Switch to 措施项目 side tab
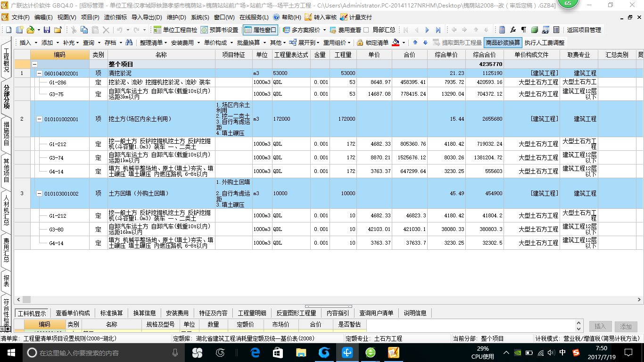The image size is (644, 362). [6, 133]
